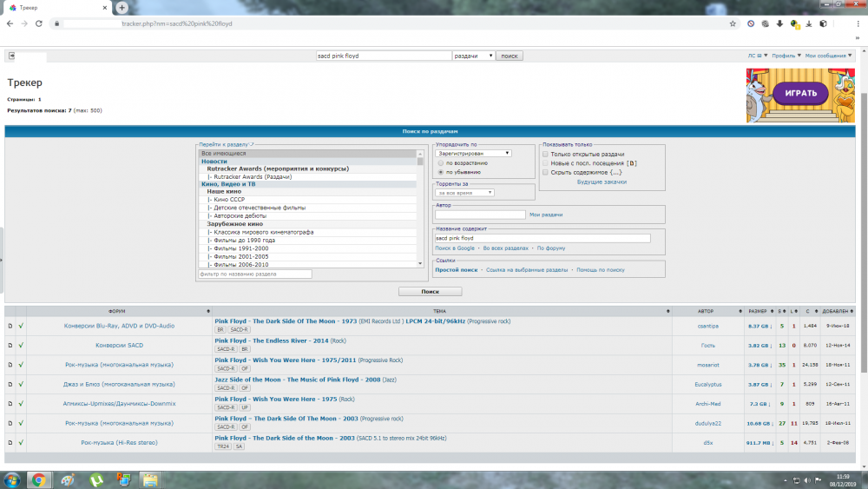Click the solid black arrow downloader extension
Viewport: 868px width, 489px height.
coord(779,23)
